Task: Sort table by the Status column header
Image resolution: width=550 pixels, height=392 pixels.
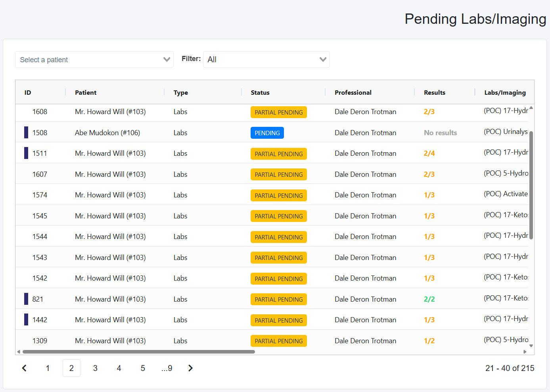Action: [x=260, y=92]
